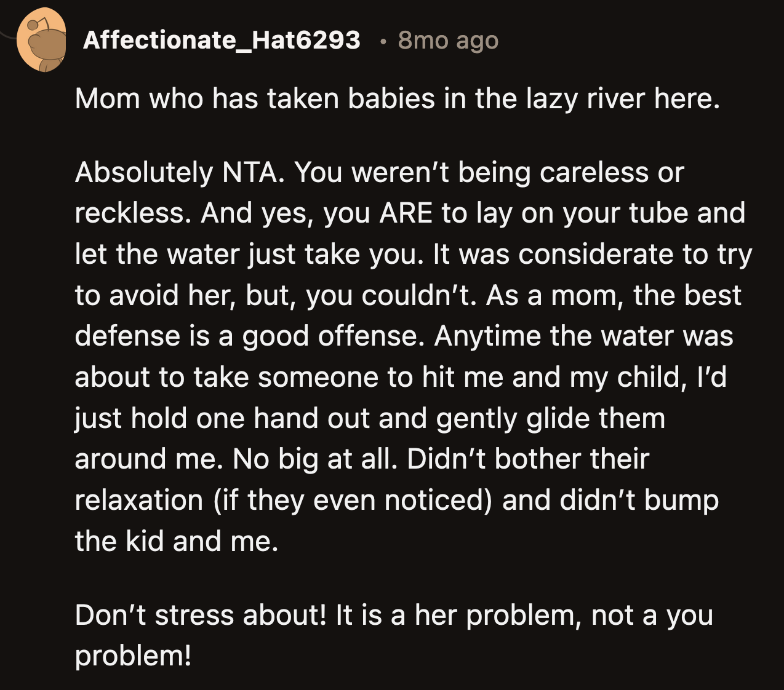Click the "8mo ago" comment timestamp
This screenshot has height=690, width=784.
coord(448,41)
